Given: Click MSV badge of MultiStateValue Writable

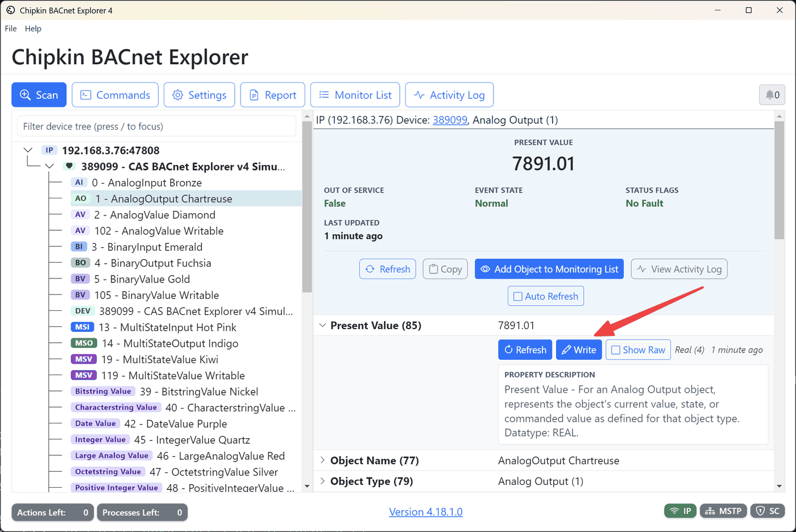Looking at the screenshot, I should coord(84,375).
